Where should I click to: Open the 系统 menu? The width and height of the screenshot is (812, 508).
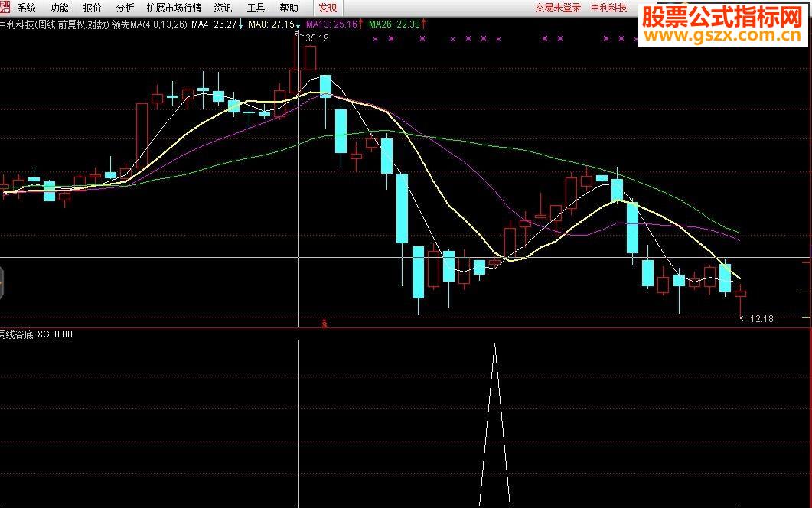click(27, 8)
